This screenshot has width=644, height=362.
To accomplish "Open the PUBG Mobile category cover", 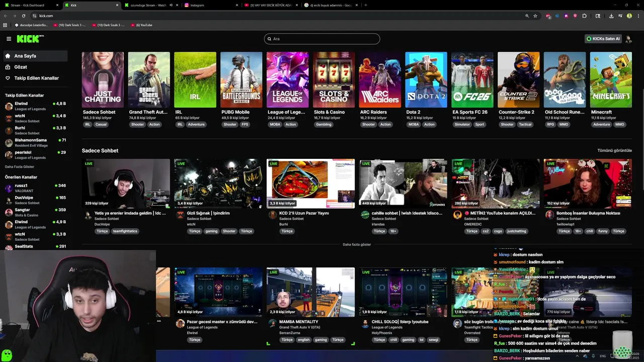I will [x=242, y=80].
